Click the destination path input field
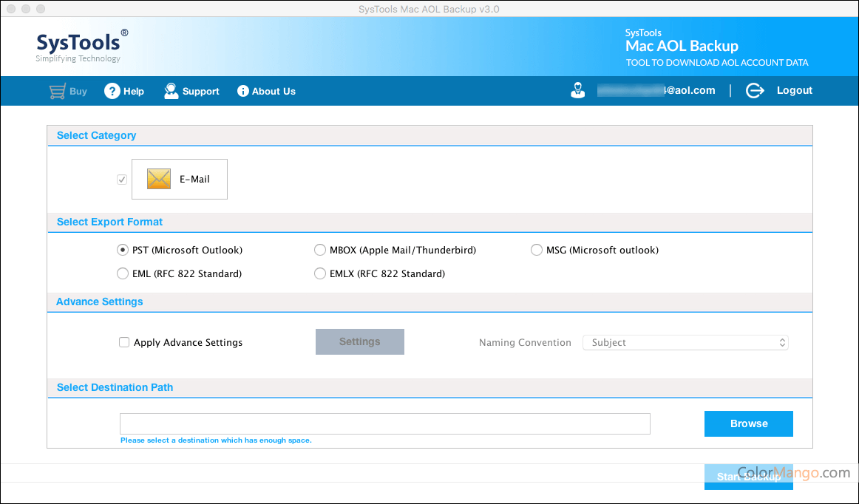 tap(384, 424)
